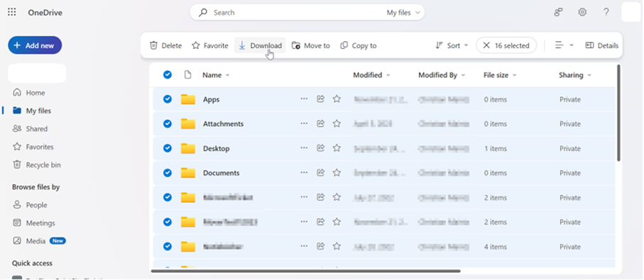Share the Documents folder
This screenshot has width=644, height=280.
coord(320,172)
